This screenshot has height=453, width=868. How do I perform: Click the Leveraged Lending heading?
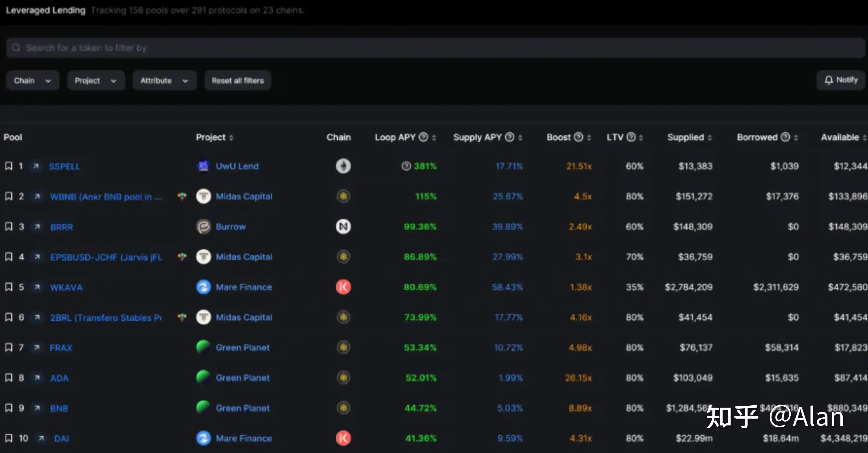click(x=45, y=10)
